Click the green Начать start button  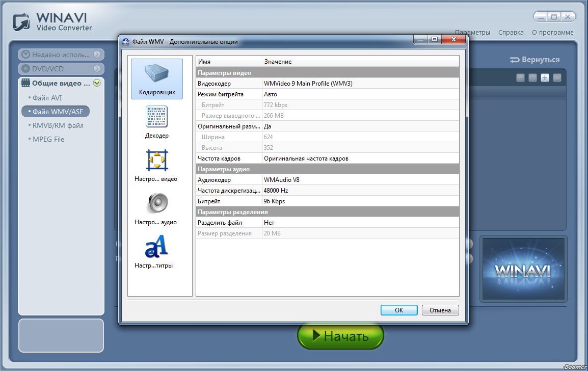click(x=340, y=336)
